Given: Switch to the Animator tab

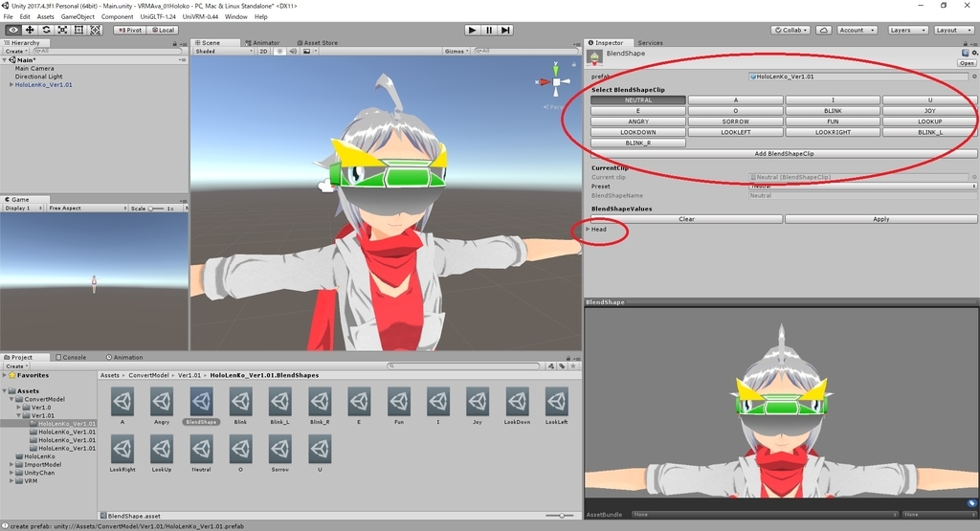Looking at the screenshot, I should 262,42.
